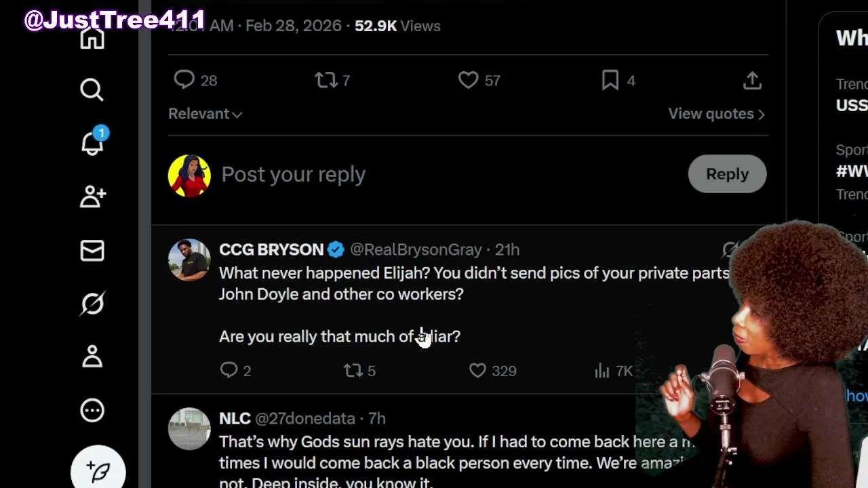Viewport: 868px width, 488px height.
Task: Like the main post with 57 likes
Action: [469, 81]
